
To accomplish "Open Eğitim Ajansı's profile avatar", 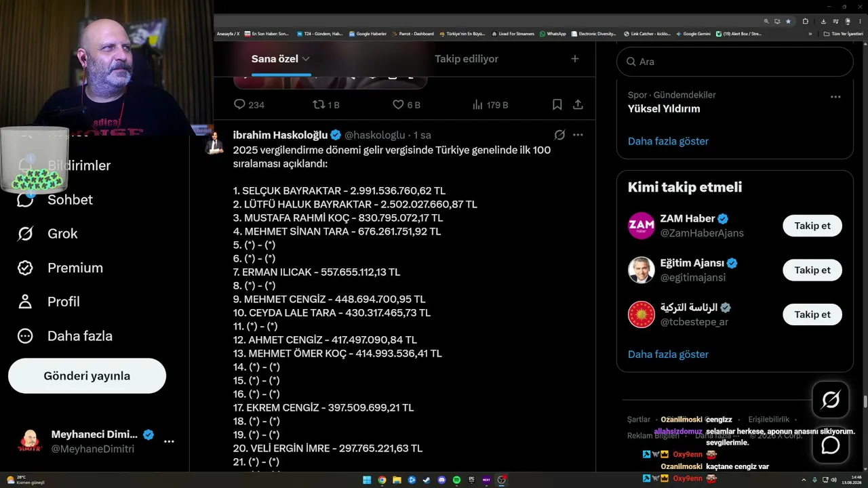I will [642, 270].
